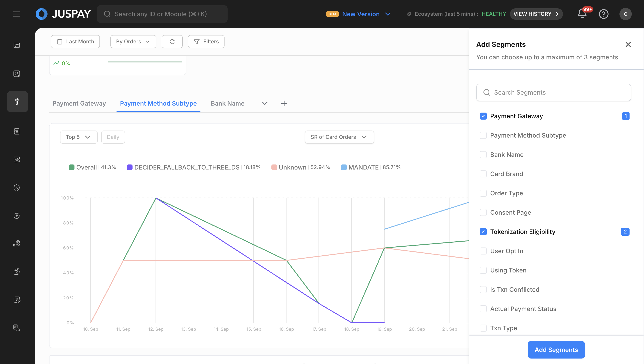Screen dimensions: 644x364
Task: Enable the Card Brand segment checkbox
Action: tap(483, 174)
